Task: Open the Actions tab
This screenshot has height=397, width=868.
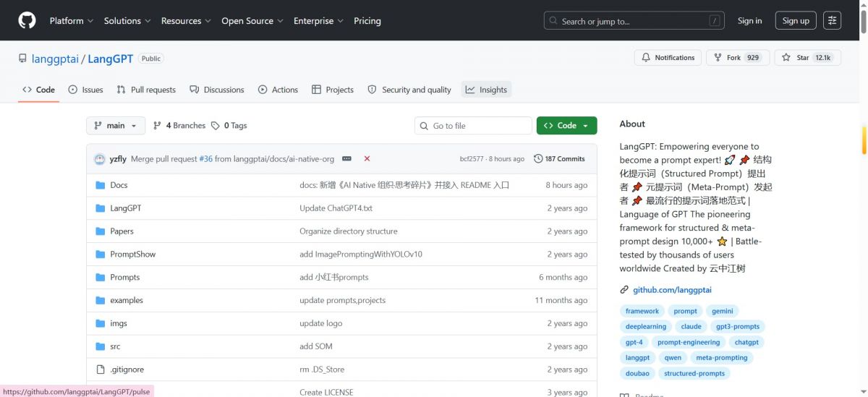Action: [278, 90]
